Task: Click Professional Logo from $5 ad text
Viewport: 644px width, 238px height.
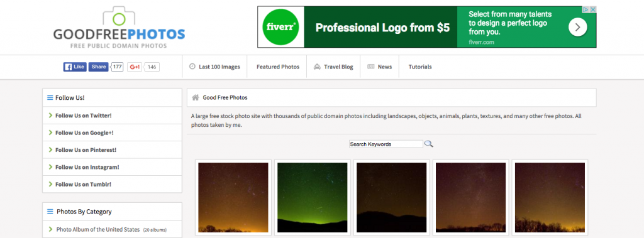Action: [x=382, y=28]
